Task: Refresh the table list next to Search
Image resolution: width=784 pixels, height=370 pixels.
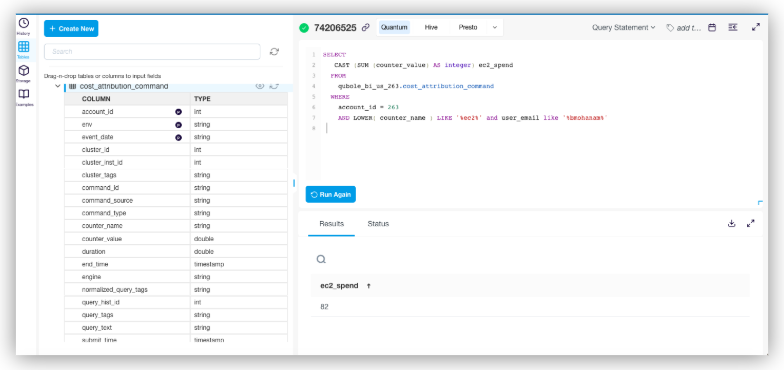Action: pos(274,52)
